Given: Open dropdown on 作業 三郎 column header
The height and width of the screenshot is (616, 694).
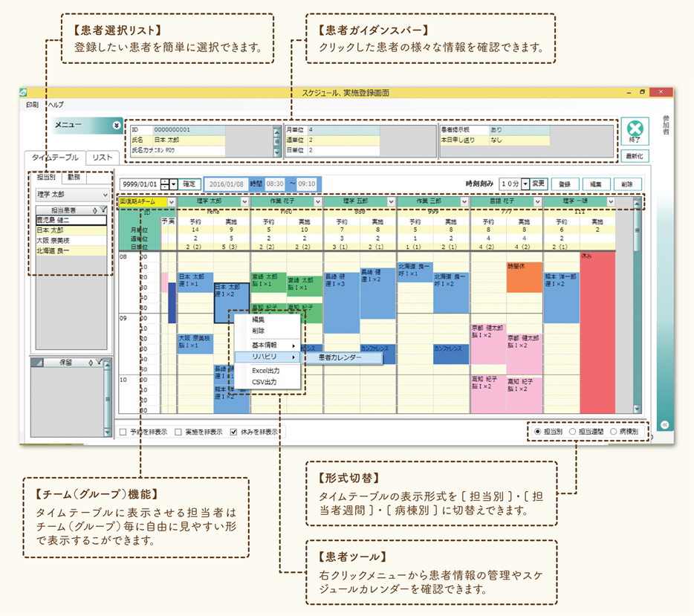Looking at the screenshot, I should (464, 202).
